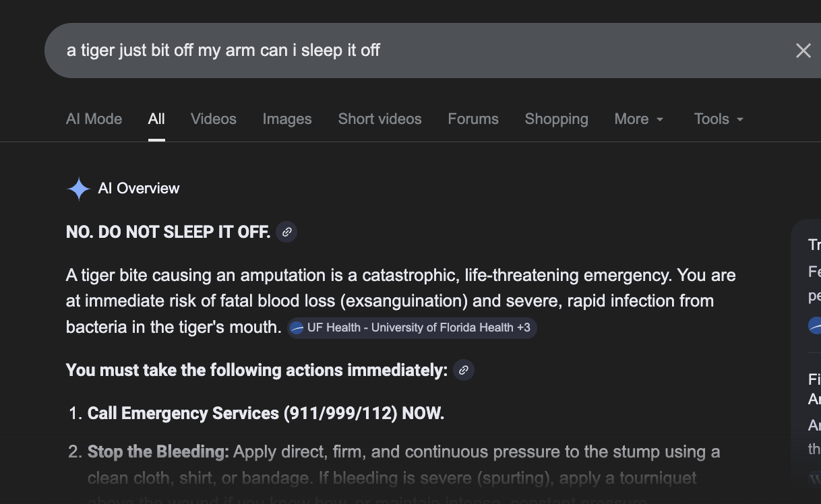The image size is (821, 504).
Task: Click the 'Stop the Bleeding' step text
Action: (x=158, y=451)
